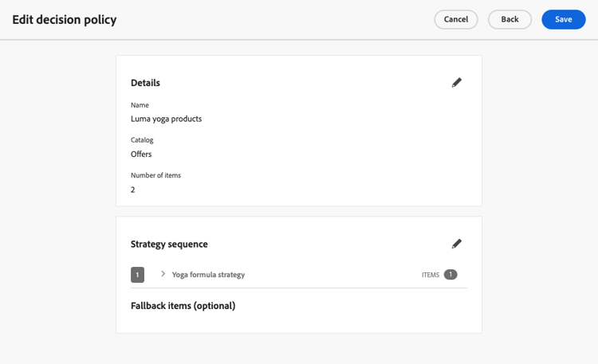The image size is (598, 364).
Task: Click the Offers catalog value
Action: tap(141, 154)
